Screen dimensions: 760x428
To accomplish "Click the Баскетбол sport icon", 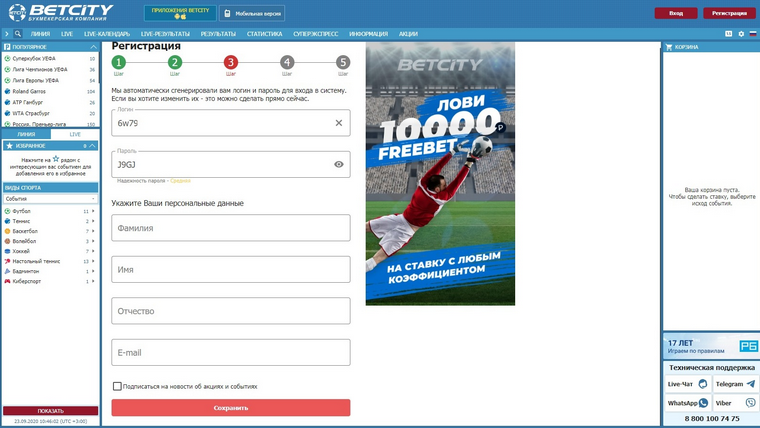I will pyautogui.click(x=7, y=231).
